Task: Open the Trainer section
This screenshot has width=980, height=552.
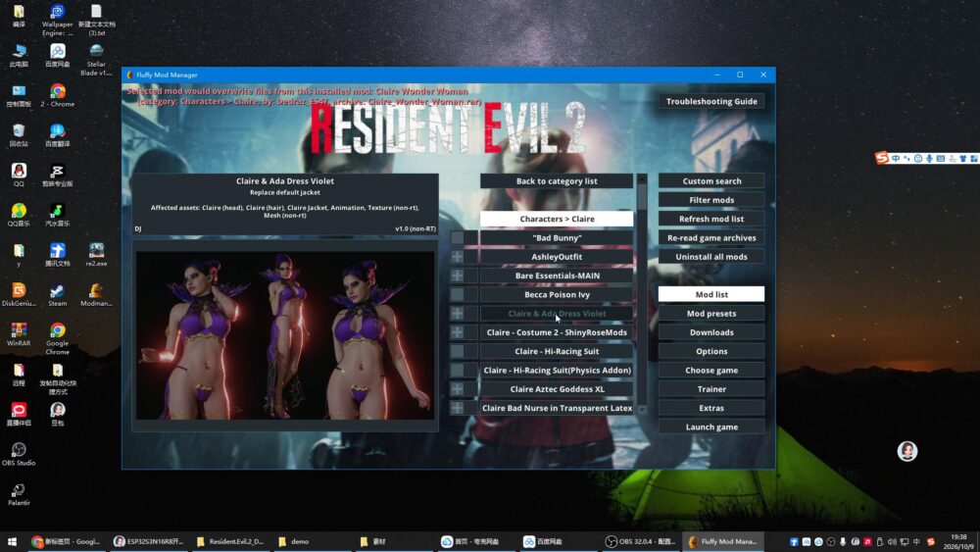Action: click(x=711, y=389)
